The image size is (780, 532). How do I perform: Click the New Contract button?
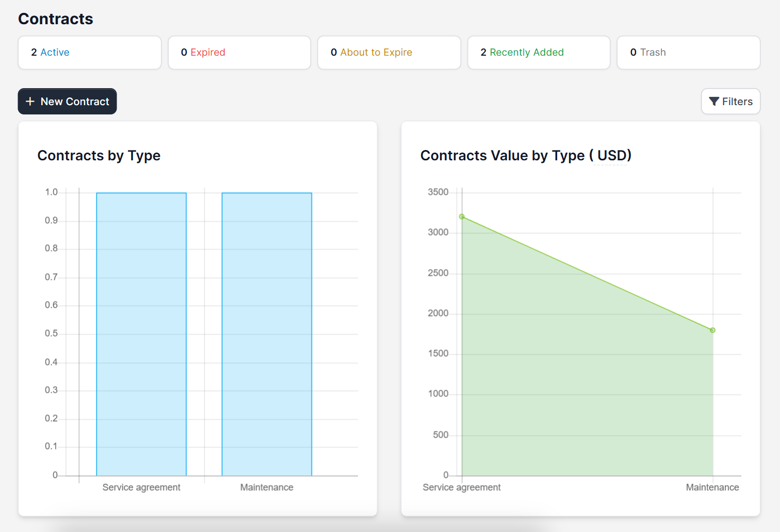68,102
